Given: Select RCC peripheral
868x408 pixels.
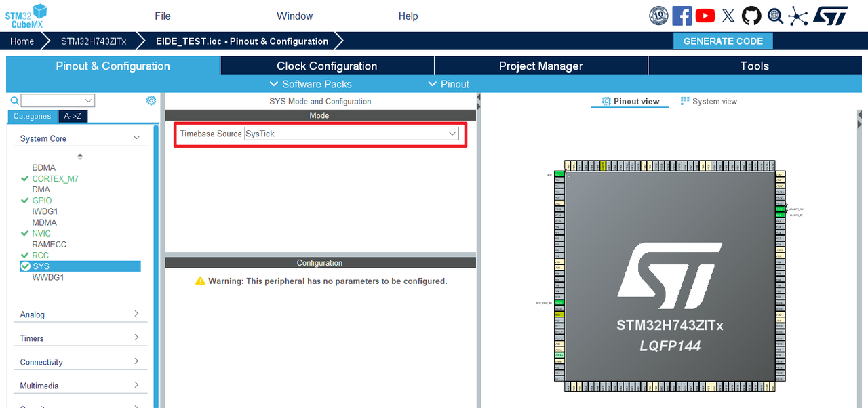Looking at the screenshot, I should click(41, 256).
